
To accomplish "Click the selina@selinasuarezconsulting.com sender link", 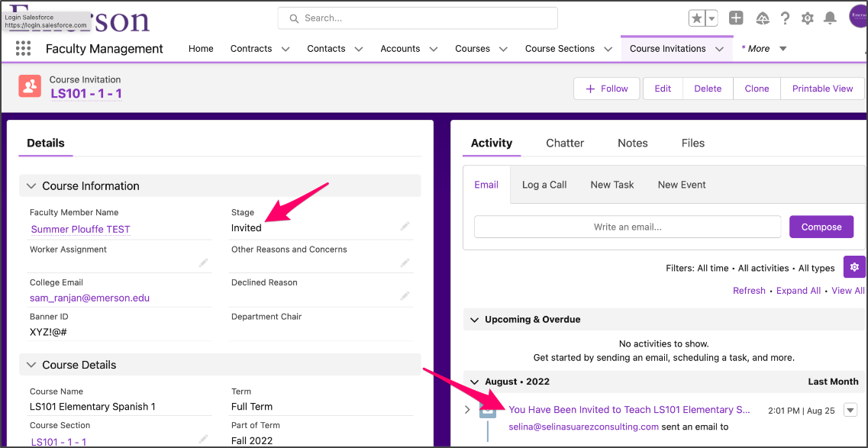I will click(583, 427).
